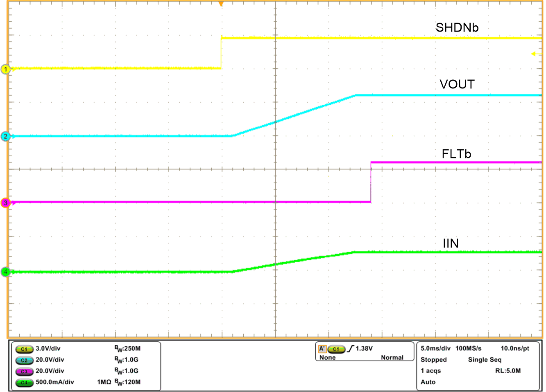
Task: Click the VOUT waveform label
Action: tap(457, 84)
